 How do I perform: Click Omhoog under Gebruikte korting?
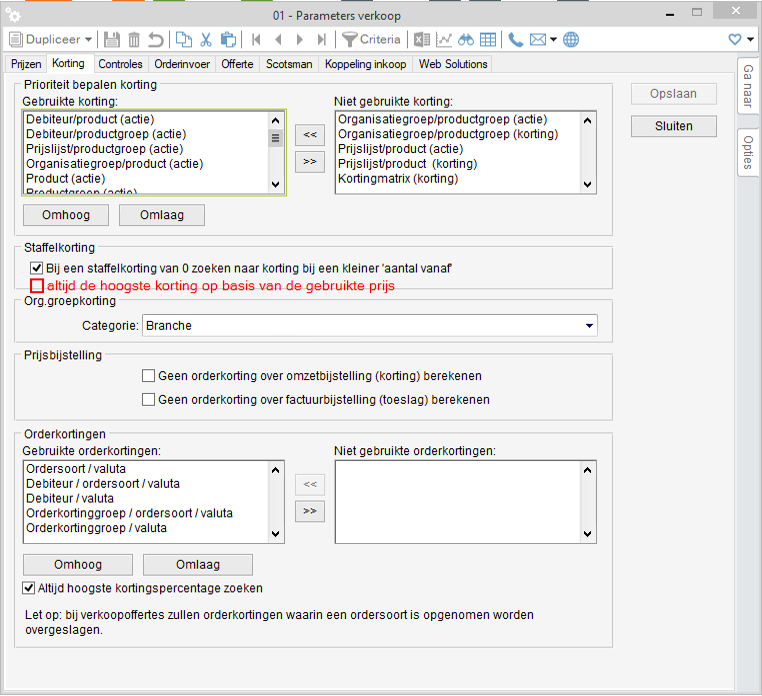66,215
